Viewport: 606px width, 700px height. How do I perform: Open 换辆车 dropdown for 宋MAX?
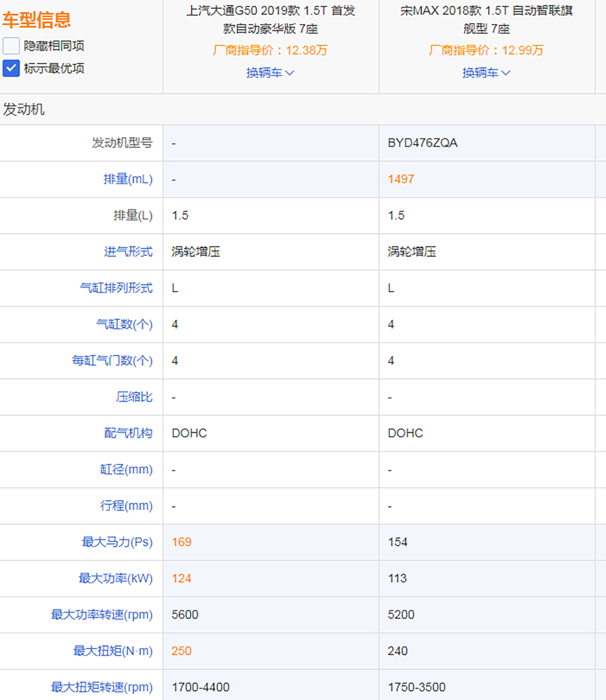(486, 73)
